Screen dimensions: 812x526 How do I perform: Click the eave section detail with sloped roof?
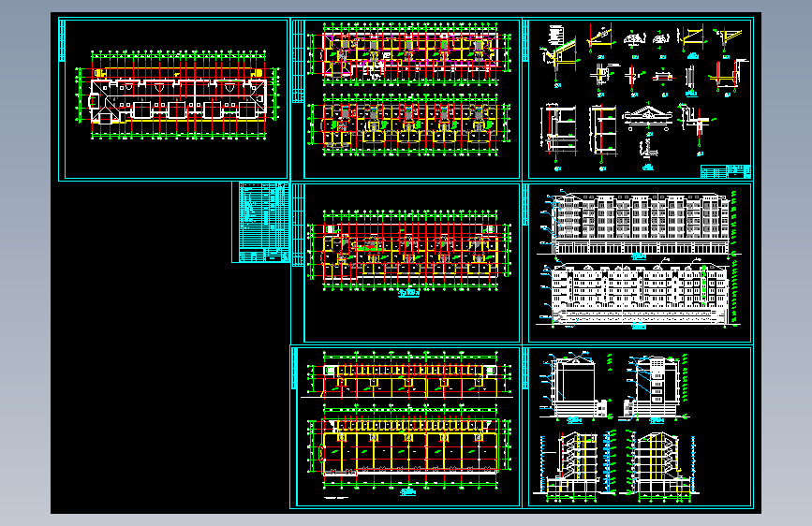pos(559,54)
